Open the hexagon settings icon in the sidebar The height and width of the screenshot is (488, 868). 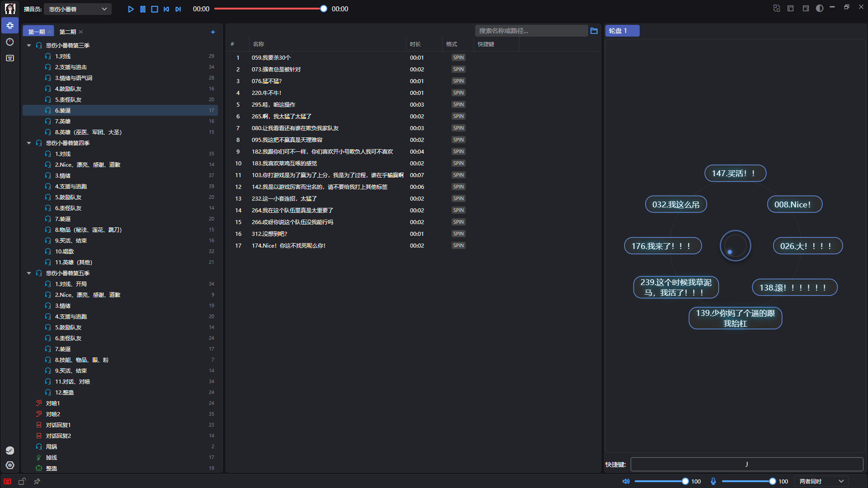[x=10, y=465]
